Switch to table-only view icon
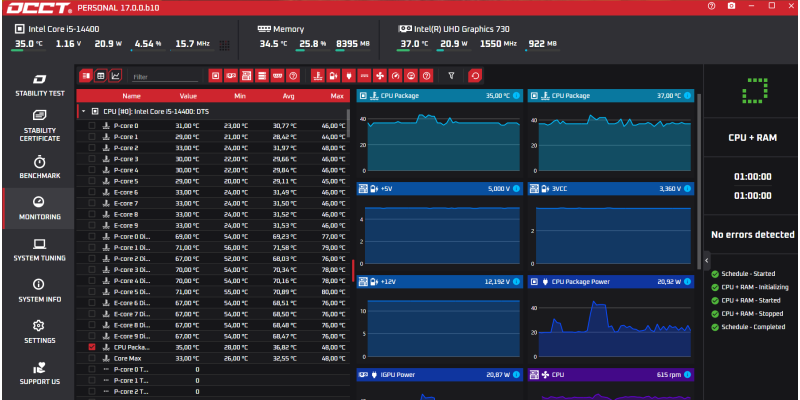800x400 pixels. click(x=101, y=76)
